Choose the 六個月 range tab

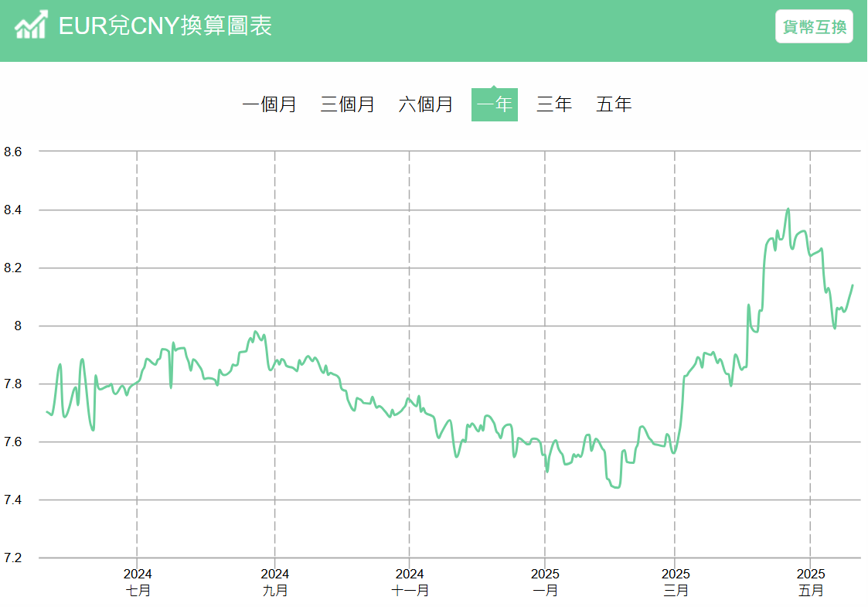pos(426,104)
